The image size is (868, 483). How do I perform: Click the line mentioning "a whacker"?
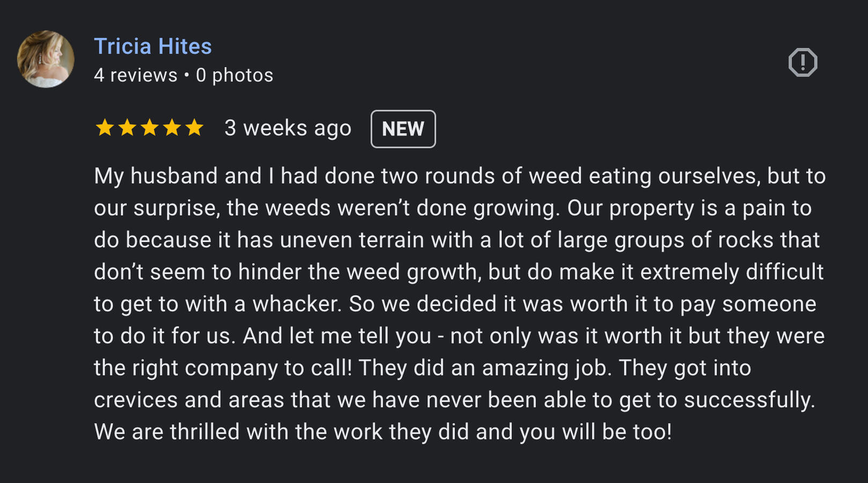[x=455, y=304]
